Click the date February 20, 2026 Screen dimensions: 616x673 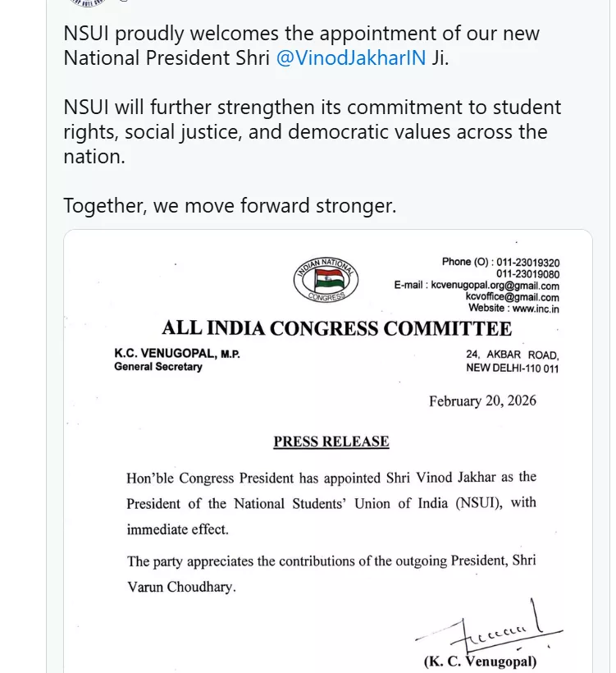tap(482, 401)
